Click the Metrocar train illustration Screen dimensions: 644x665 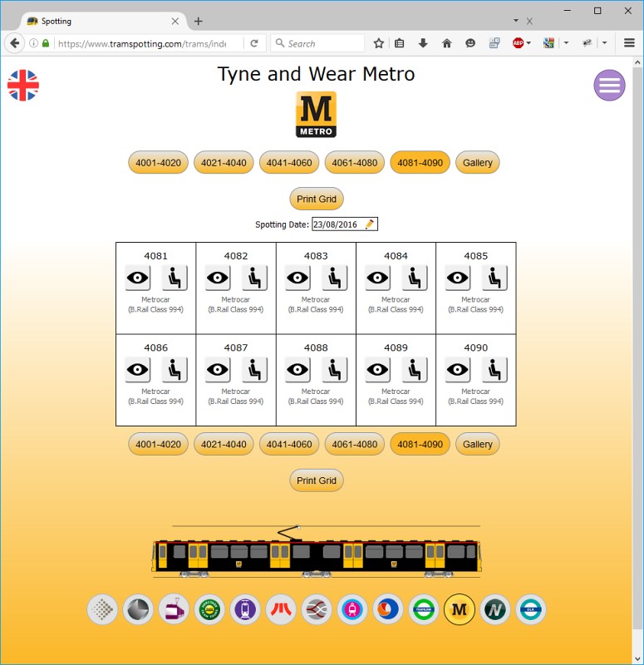pos(317,551)
